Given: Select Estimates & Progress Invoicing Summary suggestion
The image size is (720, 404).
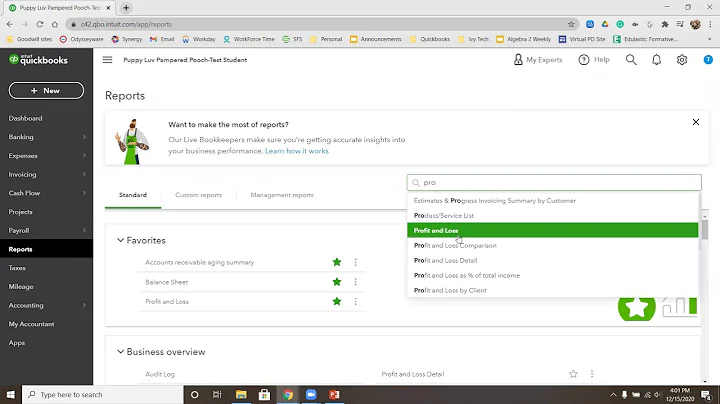Looking at the screenshot, I should (x=552, y=201).
